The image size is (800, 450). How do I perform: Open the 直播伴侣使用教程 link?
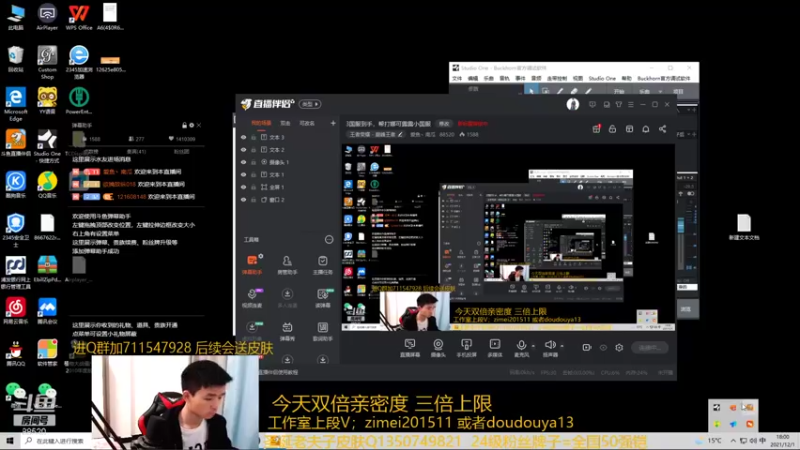coord(279,372)
